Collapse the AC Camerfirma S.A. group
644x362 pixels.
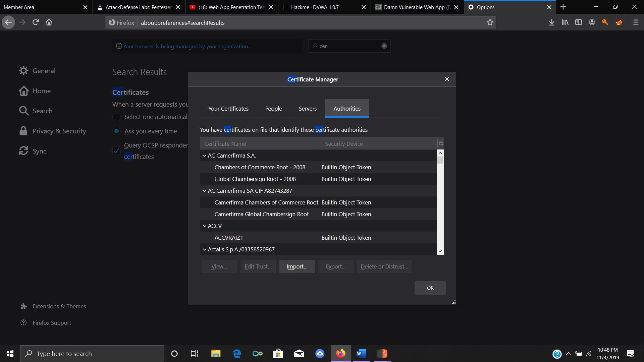point(205,156)
